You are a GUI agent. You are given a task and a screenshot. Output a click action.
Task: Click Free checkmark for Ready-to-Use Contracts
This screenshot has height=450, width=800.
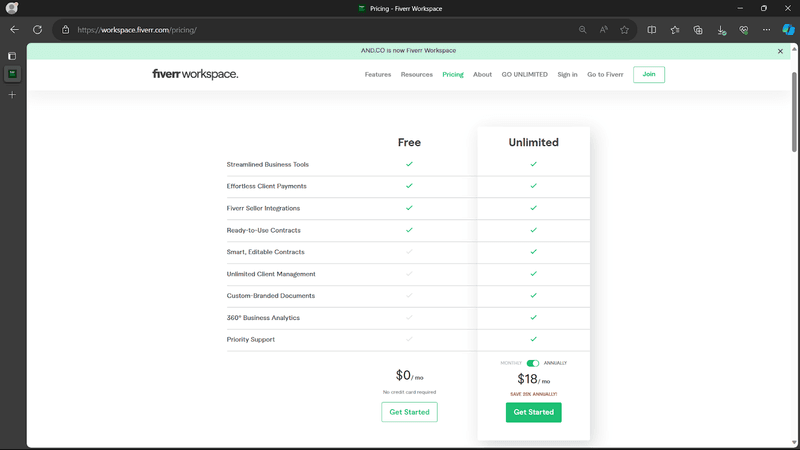[409, 230]
